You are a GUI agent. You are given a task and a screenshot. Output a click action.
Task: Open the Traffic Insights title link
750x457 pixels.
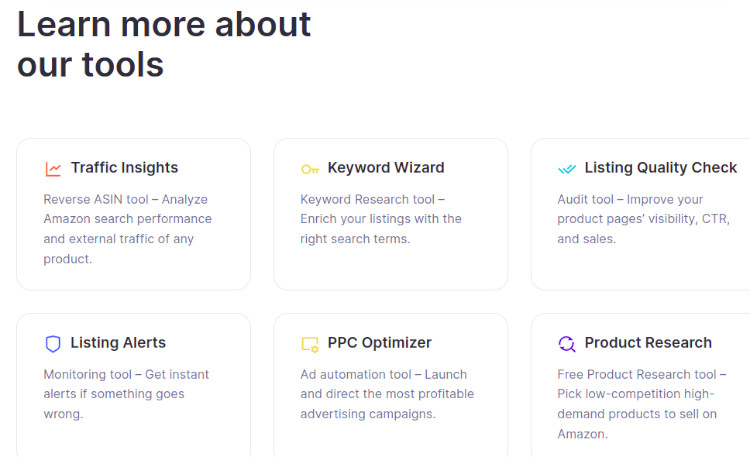point(124,167)
